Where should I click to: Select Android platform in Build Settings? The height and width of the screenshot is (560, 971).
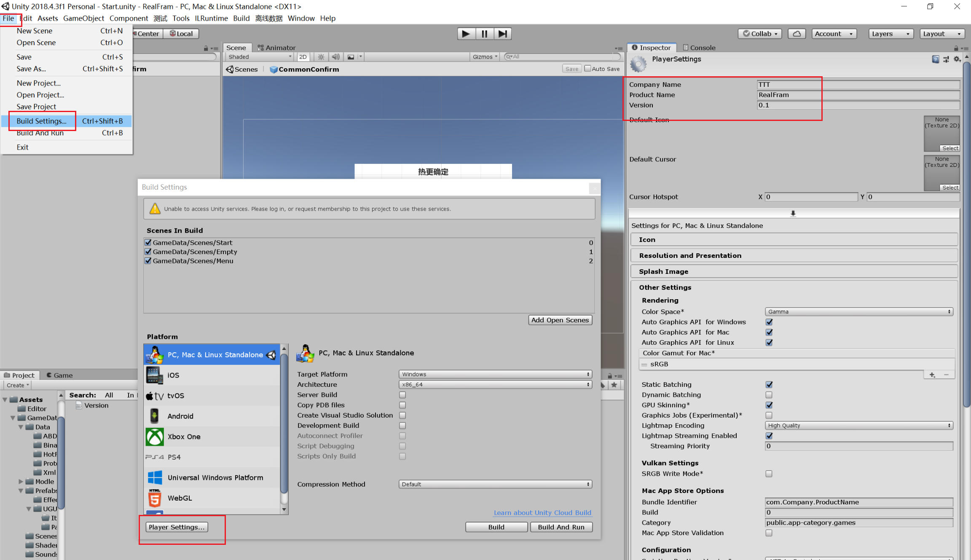click(212, 416)
